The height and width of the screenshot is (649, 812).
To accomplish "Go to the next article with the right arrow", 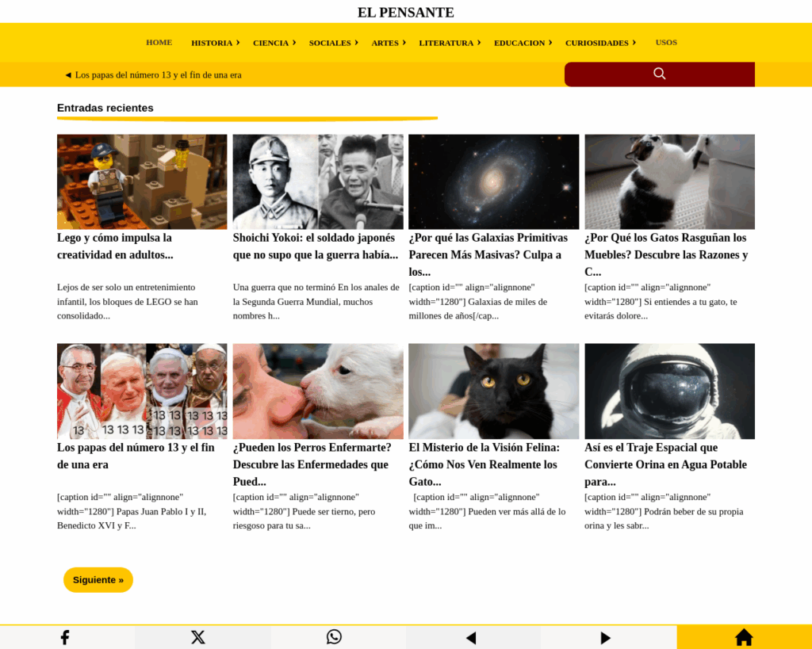I will coord(605,638).
